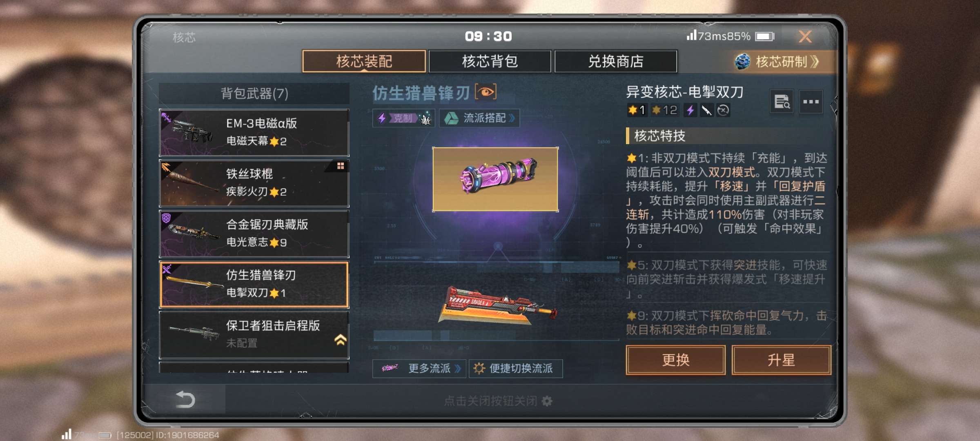Screen dimensions: 980x441
Task: Click the 升星 button
Action: 781,360
